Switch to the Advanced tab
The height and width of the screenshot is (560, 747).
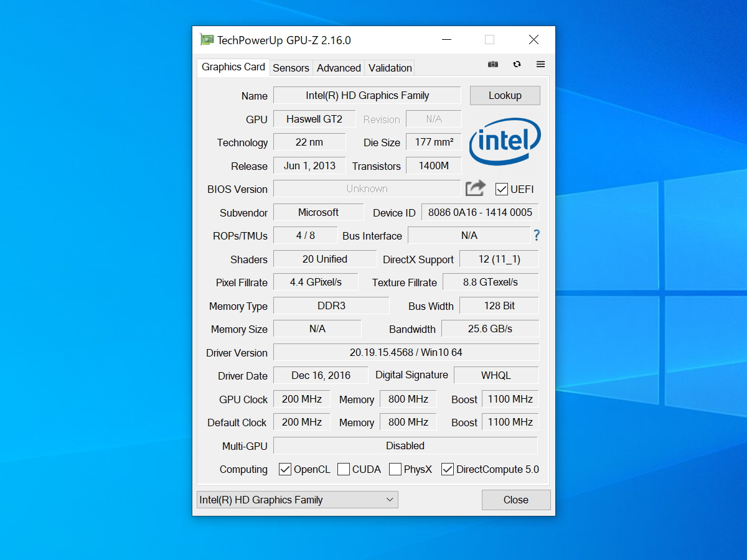click(x=339, y=68)
